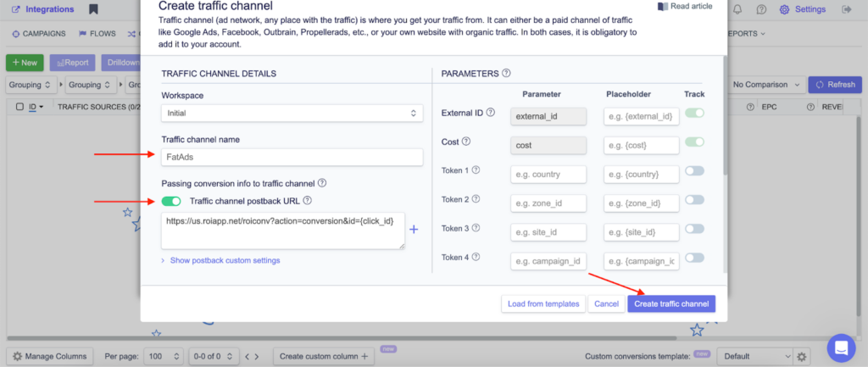Click the plus icon beside postback URL

pyautogui.click(x=415, y=230)
